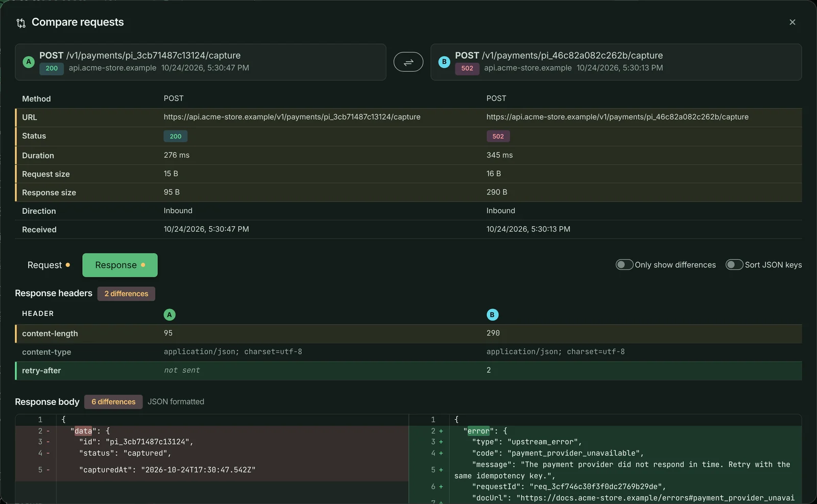The height and width of the screenshot is (504, 817).
Task: Click the 15 B request size value
Action: coord(171,174)
